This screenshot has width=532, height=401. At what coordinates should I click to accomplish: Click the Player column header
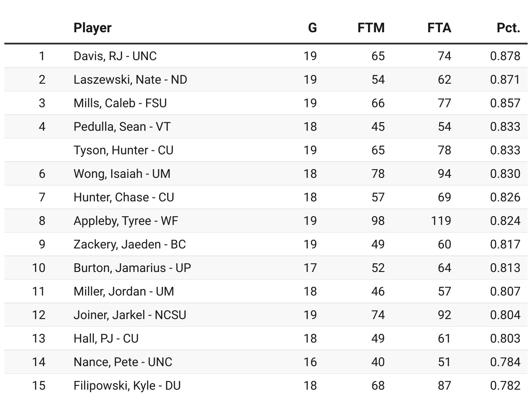click(x=92, y=28)
